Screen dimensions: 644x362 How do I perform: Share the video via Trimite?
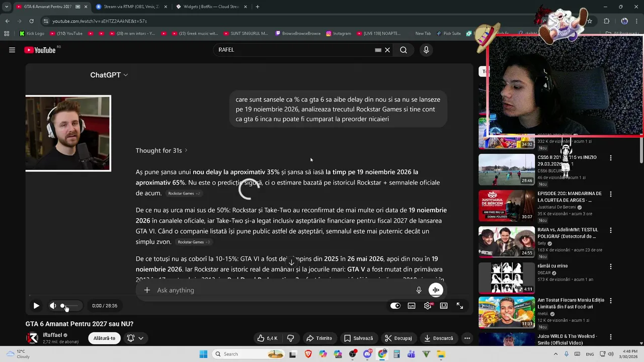(x=319, y=338)
